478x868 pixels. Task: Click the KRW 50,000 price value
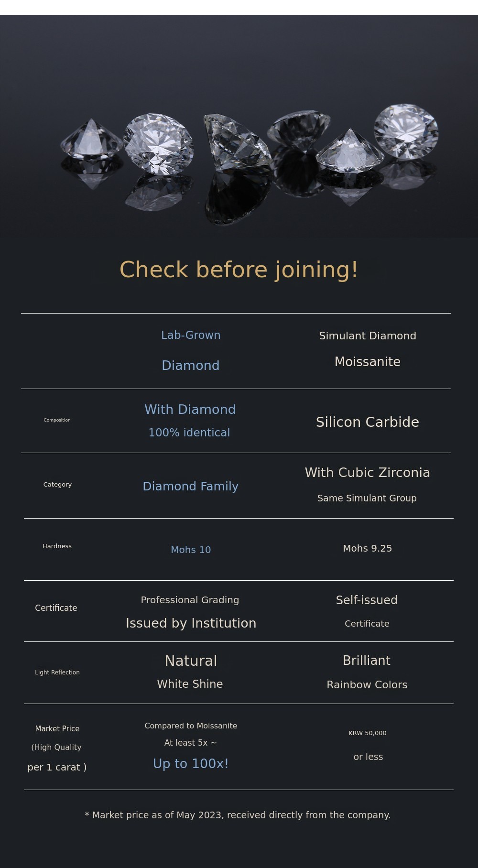[367, 733]
